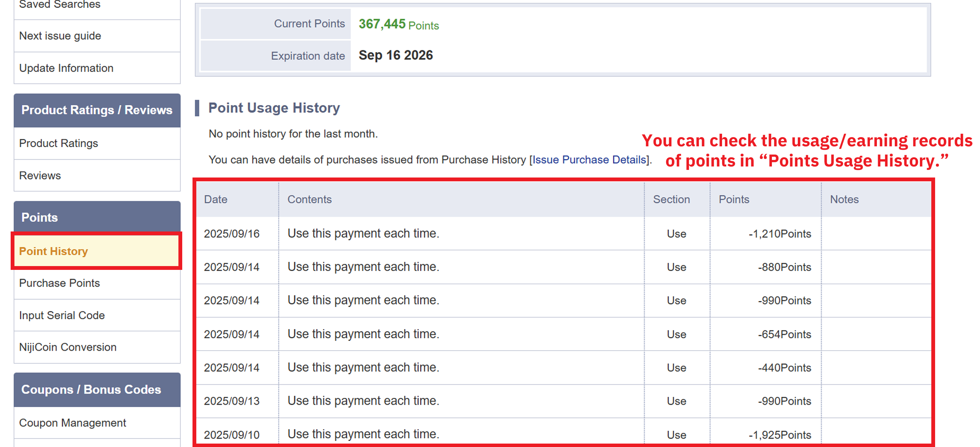Open the Next issue guide menu item

pyautogui.click(x=60, y=36)
